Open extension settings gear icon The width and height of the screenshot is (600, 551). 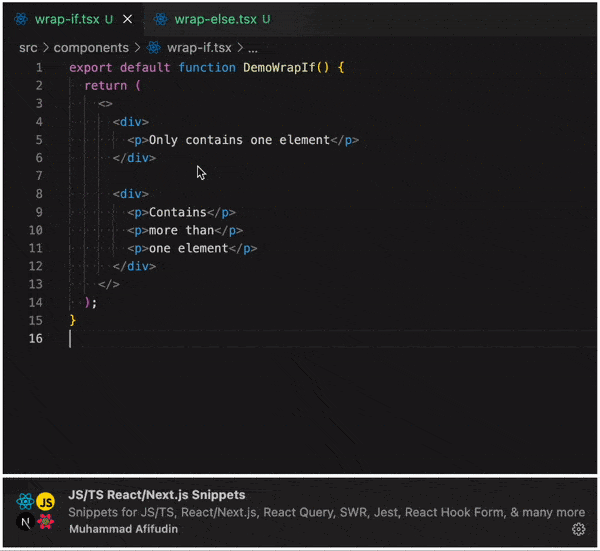(578, 529)
